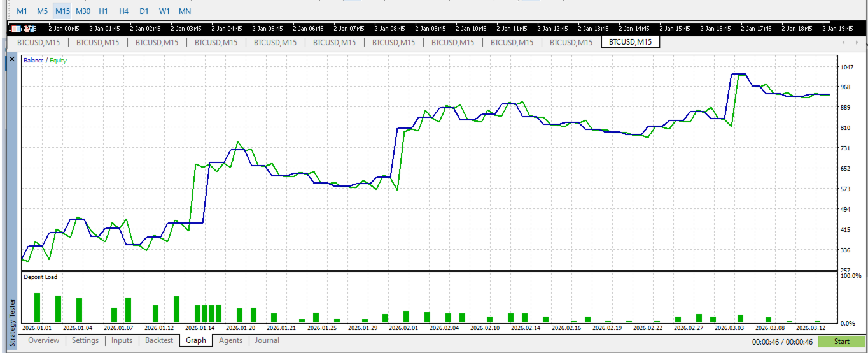
Task: Click the Deposit Load label
Action: (x=40, y=277)
